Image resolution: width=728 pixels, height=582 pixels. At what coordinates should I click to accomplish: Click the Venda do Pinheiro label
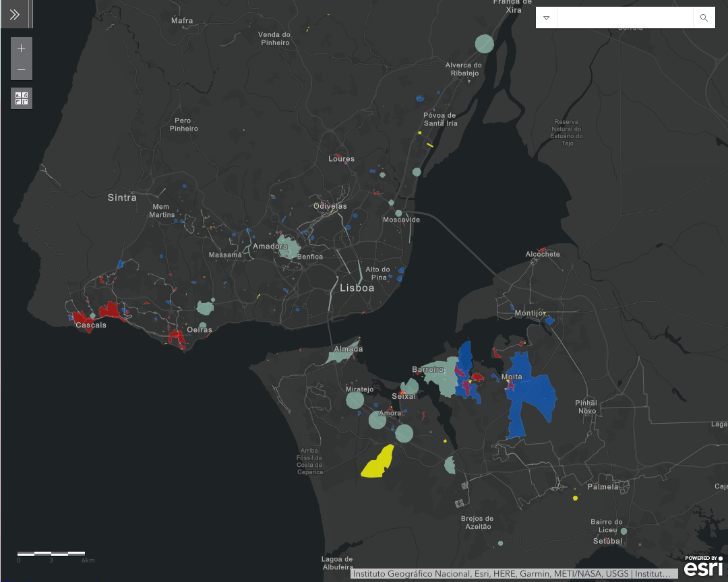coord(274,38)
